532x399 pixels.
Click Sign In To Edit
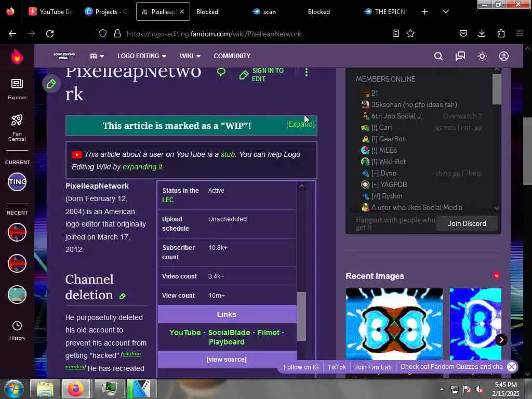click(262, 74)
